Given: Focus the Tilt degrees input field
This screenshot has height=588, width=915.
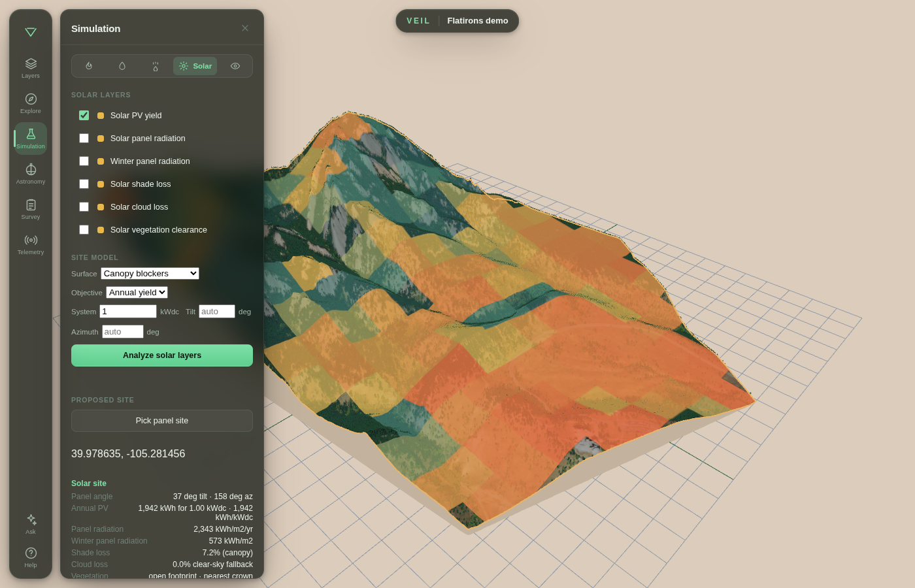Looking at the screenshot, I should [x=217, y=312].
